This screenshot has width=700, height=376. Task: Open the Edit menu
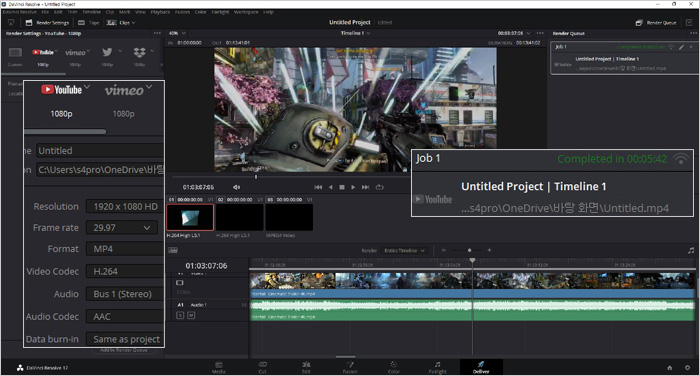[58, 12]
